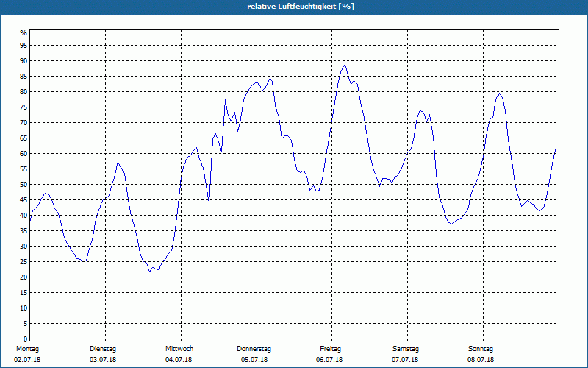588x368 pixels.
Task: Click the 'relative Luftfeuchtigkeit [%]' title
Action: pyautogui.click(x=301, y=7)
